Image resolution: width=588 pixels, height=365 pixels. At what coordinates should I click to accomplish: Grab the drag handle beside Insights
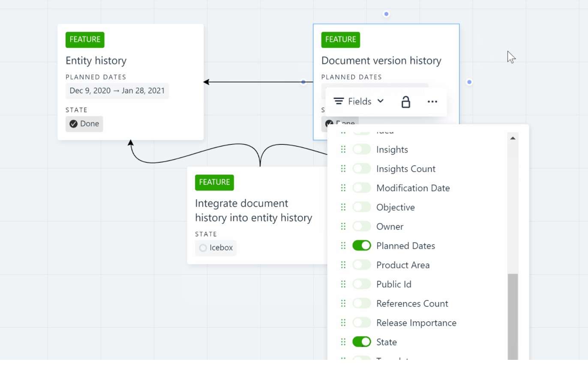343,150
